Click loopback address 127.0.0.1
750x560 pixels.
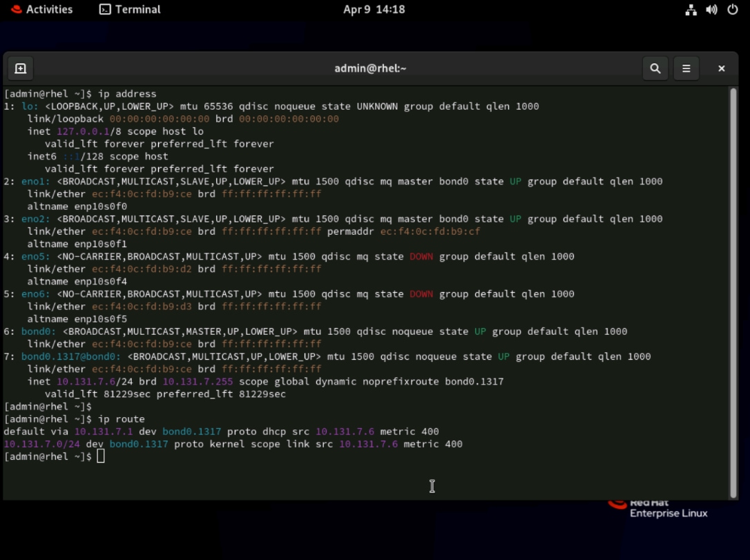pyautogui.click(x=83, y=131)
